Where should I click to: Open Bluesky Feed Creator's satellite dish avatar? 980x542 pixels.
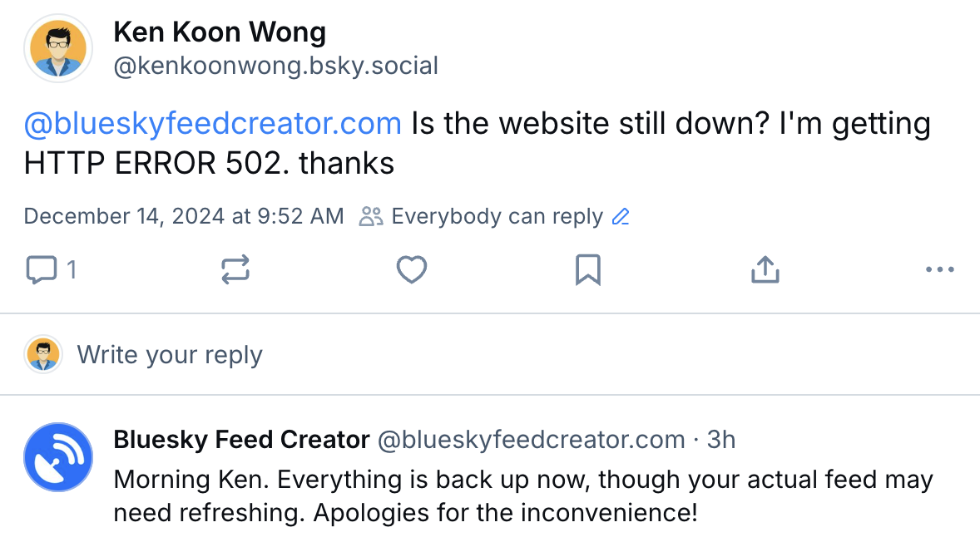coord(58,457)
